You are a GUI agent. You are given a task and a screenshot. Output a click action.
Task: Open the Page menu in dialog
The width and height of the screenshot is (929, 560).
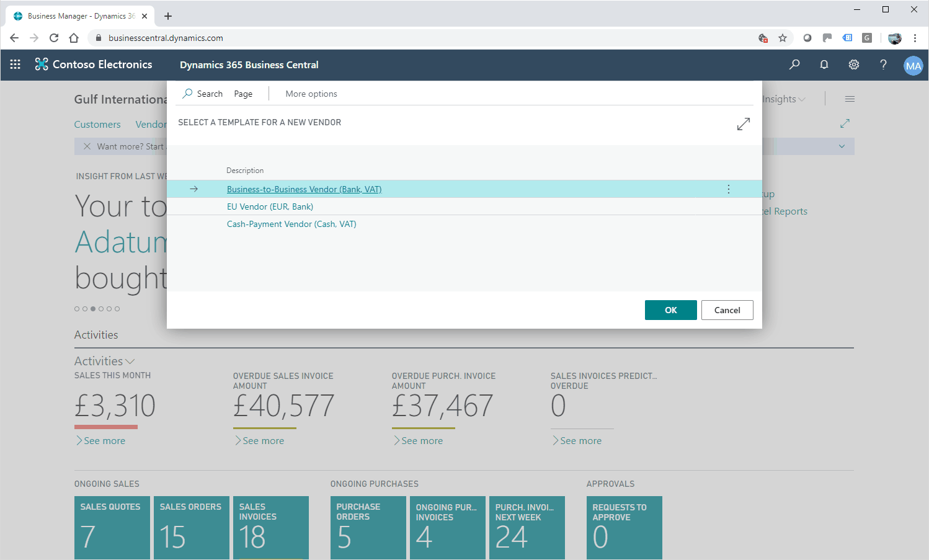coord(243,94)
